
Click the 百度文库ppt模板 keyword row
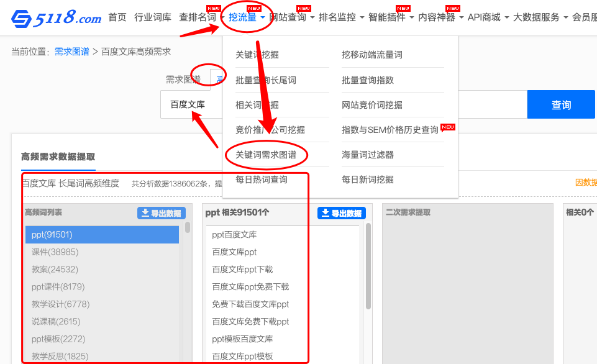pyautogui.click(x=282, y=357)
